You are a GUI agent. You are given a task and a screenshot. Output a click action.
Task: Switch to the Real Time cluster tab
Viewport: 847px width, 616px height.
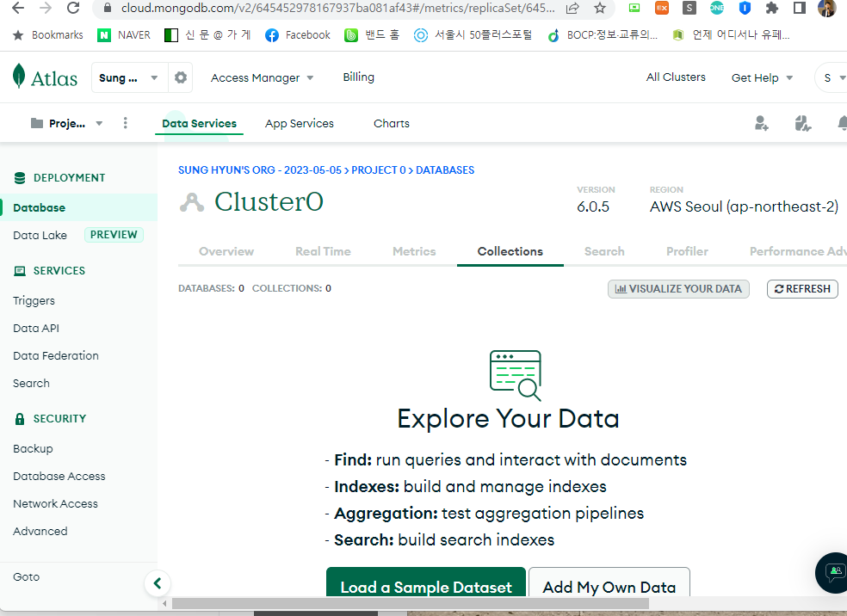pyautogui.click(x=323, y=251)
